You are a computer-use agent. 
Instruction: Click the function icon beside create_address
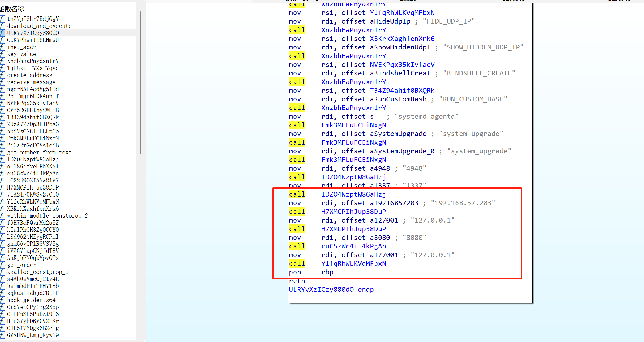point(2,75)
